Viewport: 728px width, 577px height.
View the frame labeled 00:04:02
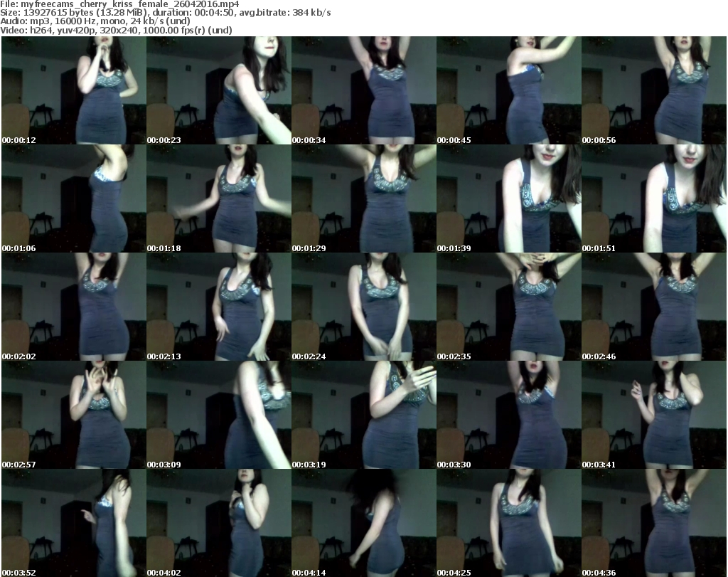[x=219, y=523]
